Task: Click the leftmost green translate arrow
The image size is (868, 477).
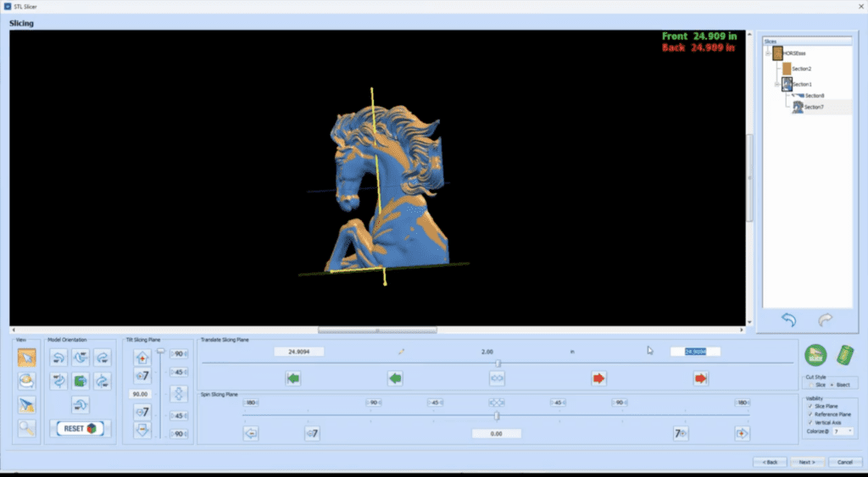Action: click(293, 379)
